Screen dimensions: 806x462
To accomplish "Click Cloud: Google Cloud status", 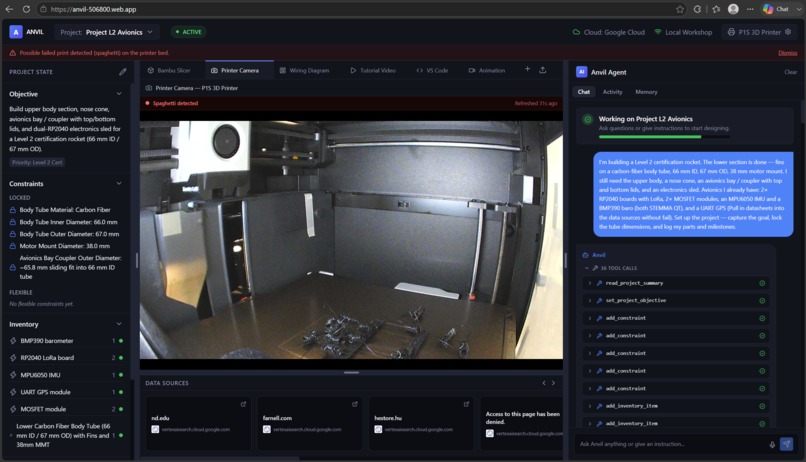I will tap(609, 32).
